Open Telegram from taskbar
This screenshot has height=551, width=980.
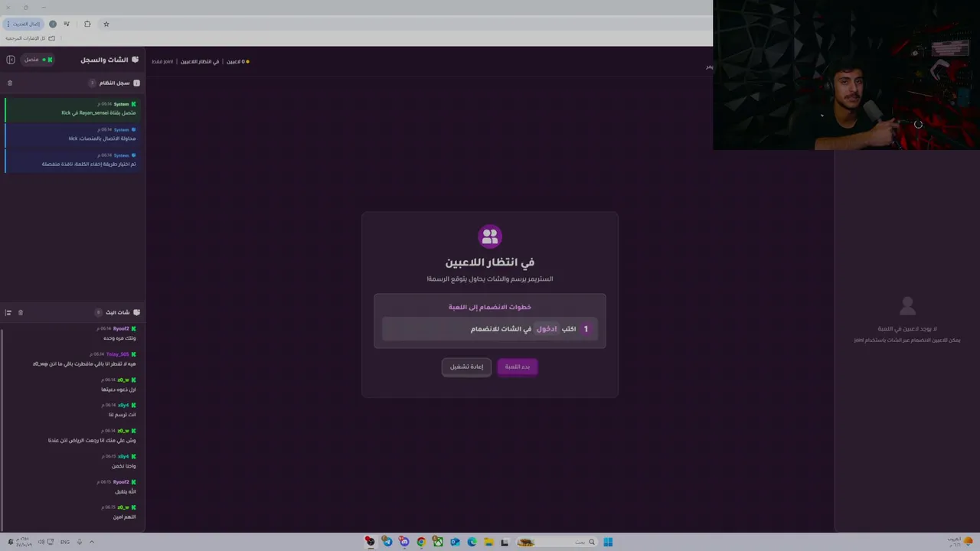click(x=387, y=542)
